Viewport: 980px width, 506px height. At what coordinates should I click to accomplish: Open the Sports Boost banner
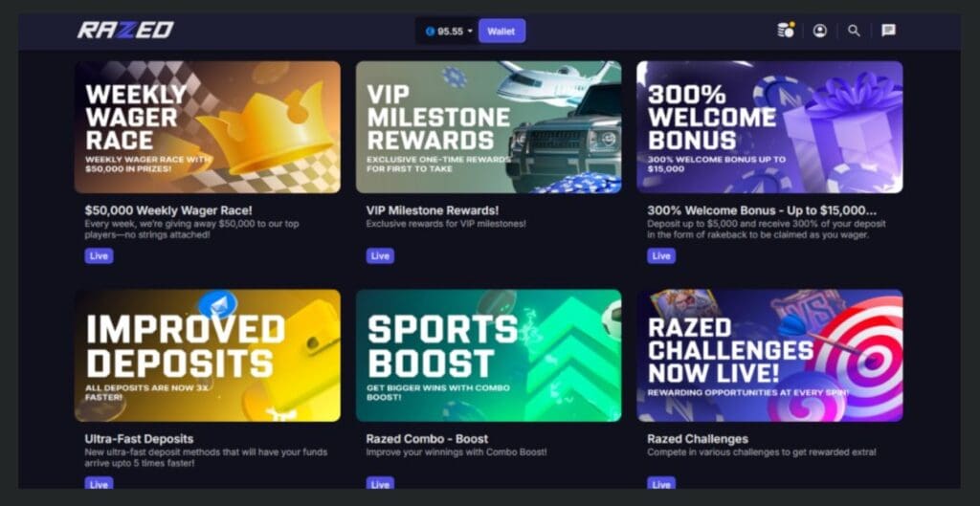click(x=489, y=356)
